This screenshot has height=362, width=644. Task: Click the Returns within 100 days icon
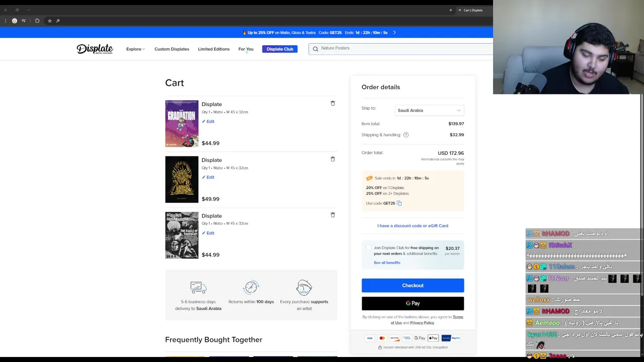(x=251, y=287)
